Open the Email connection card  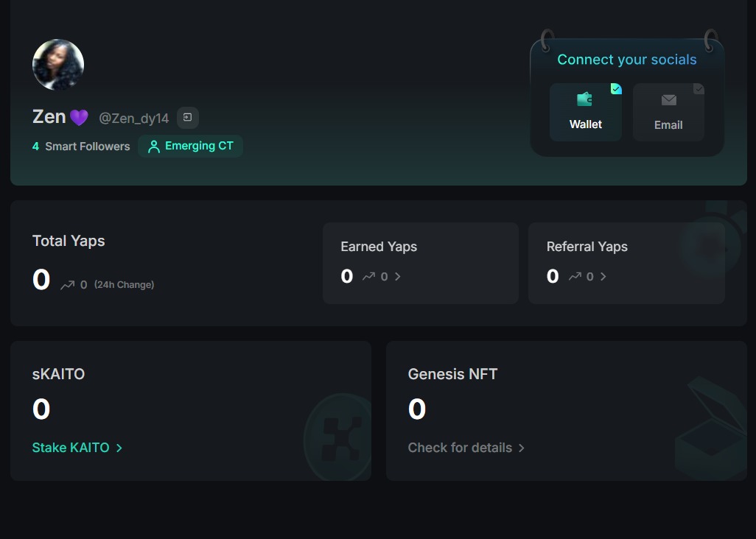click(x=668, y=112)
